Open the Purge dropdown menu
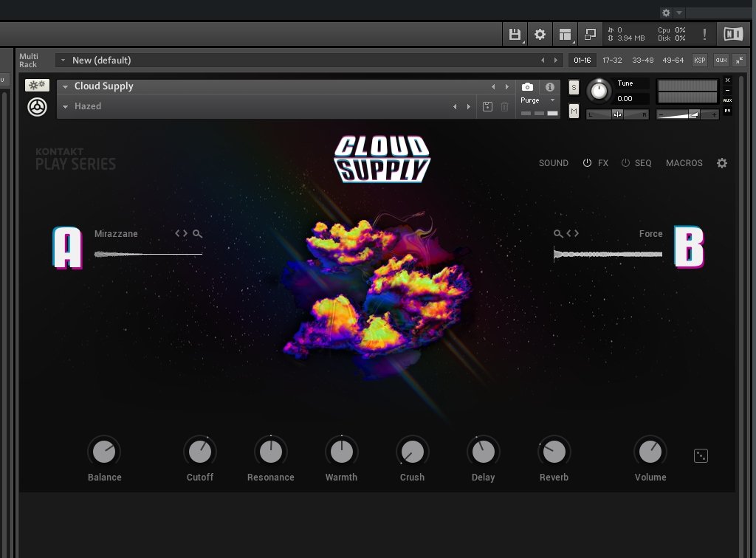The height and width of the screenshot is (558, 756). coord(552,100)
